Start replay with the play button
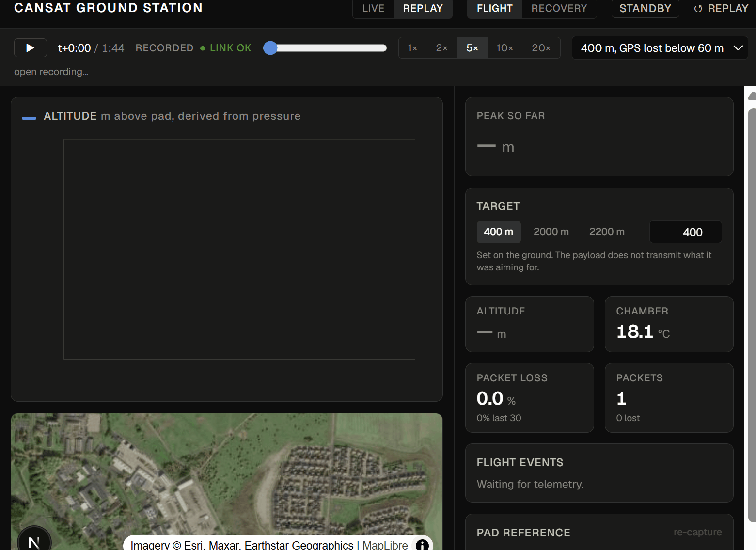The width and height of the screenshot is (756, 550). (x=30, y=48)
